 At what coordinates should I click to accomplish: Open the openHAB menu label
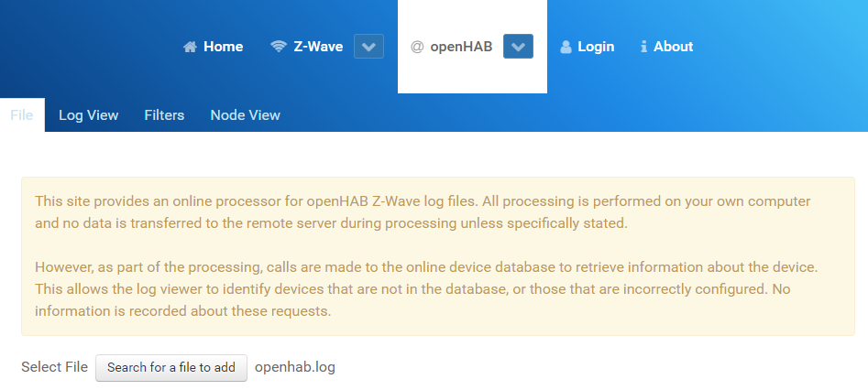(461, 47)
